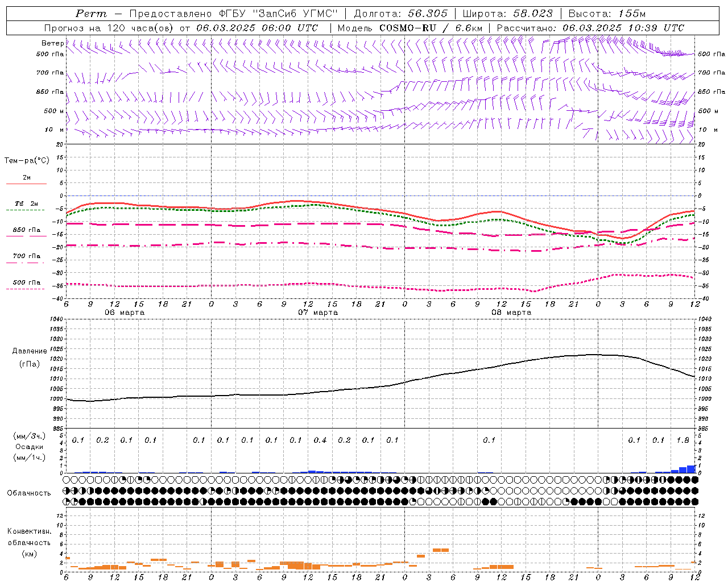Click the "(гПа)" unit under Давление

[30, 364]
